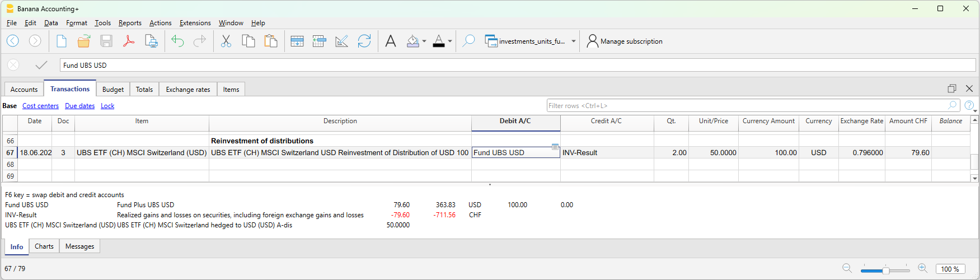The width and height of the screenshot is (980, 280).
Task: Select row header 68
Action: [x=10, y=165]
